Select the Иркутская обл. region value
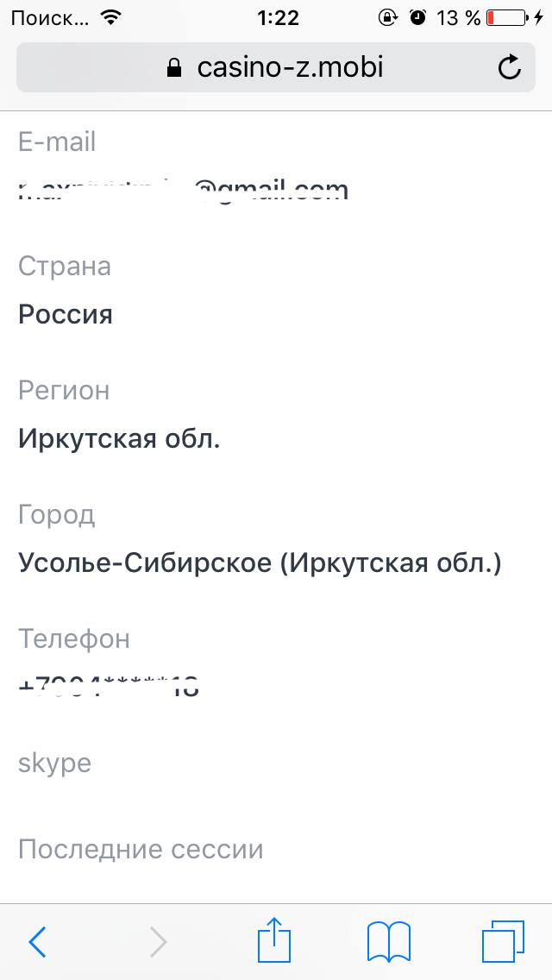Screen dimensions: 552x980 (119, 439)
